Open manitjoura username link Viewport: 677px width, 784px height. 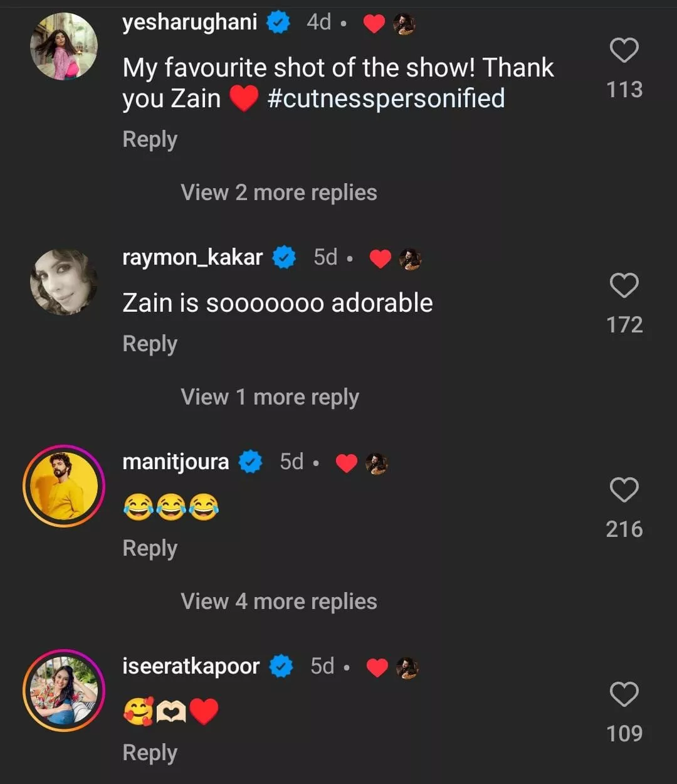[x=176, y=462]
